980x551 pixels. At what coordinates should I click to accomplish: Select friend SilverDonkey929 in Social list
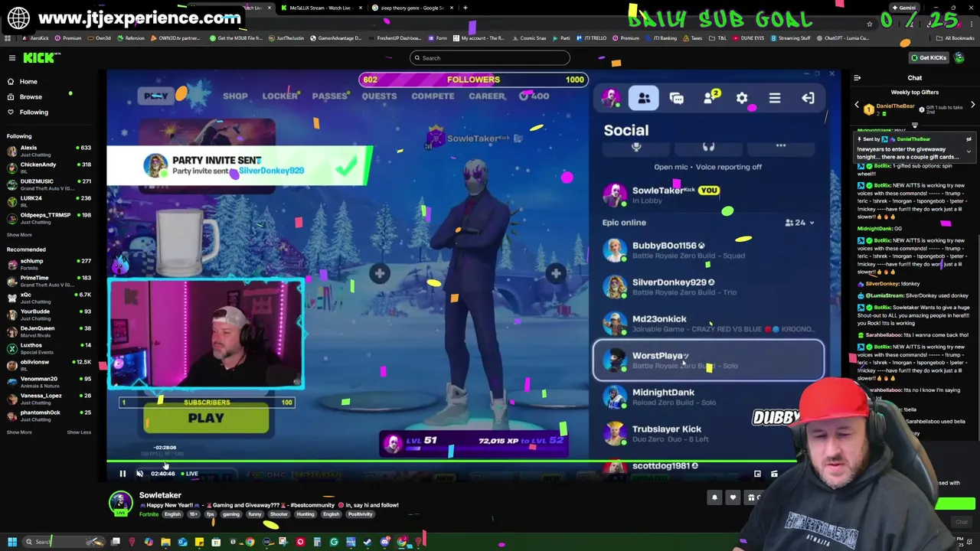(708, 287)
